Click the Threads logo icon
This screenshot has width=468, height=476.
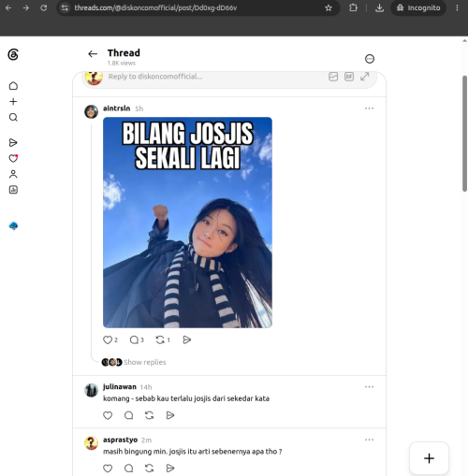[x=13, y=54]
